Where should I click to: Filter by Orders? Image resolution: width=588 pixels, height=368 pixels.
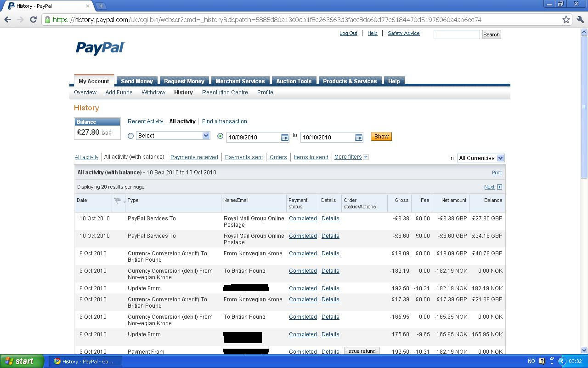pyautogui.click(x=278, y=157)
